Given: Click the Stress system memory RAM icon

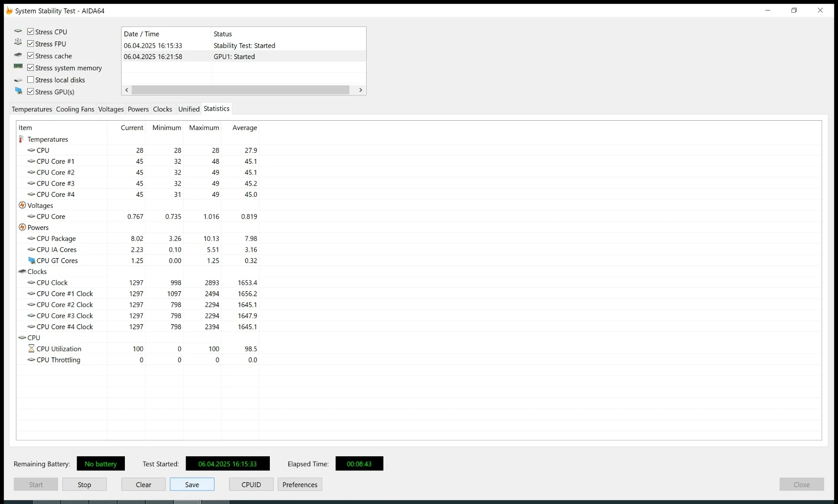Looking at the screenshot, I should pos(18,66).
